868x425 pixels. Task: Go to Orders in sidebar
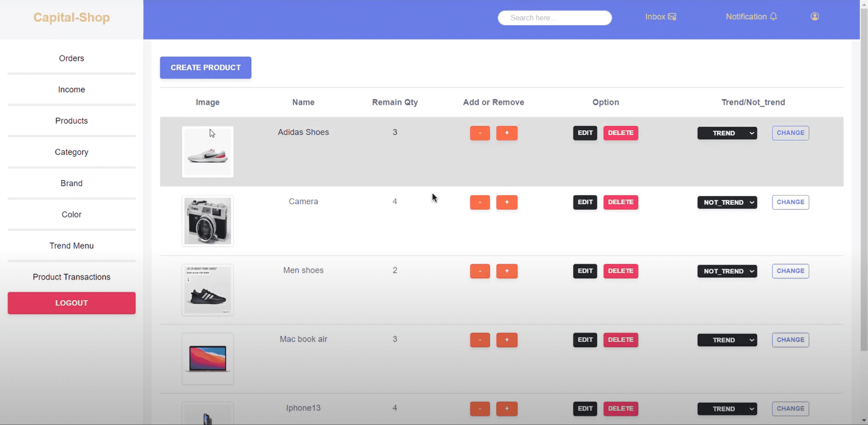pyautogui.click(x=71, y=58)
